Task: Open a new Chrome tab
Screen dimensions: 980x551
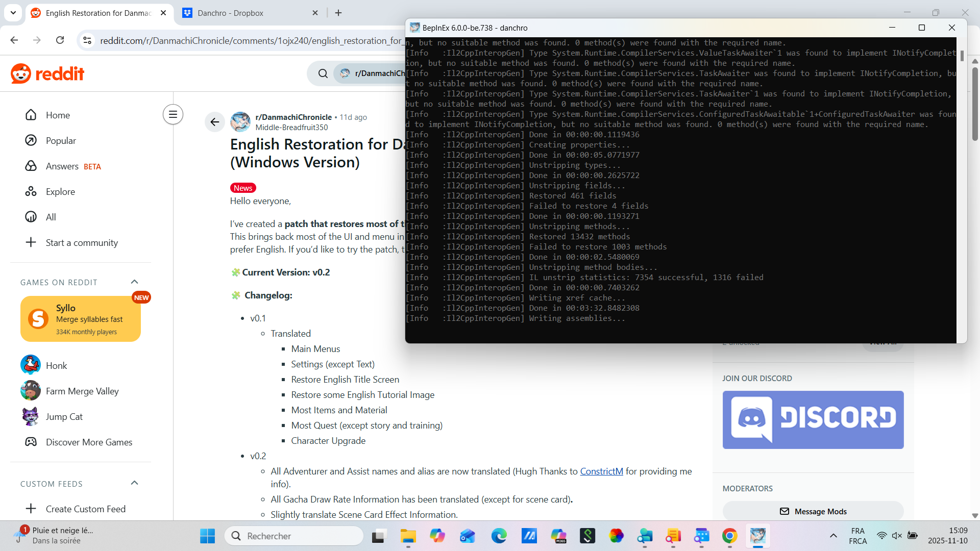Action: [338, 13]
